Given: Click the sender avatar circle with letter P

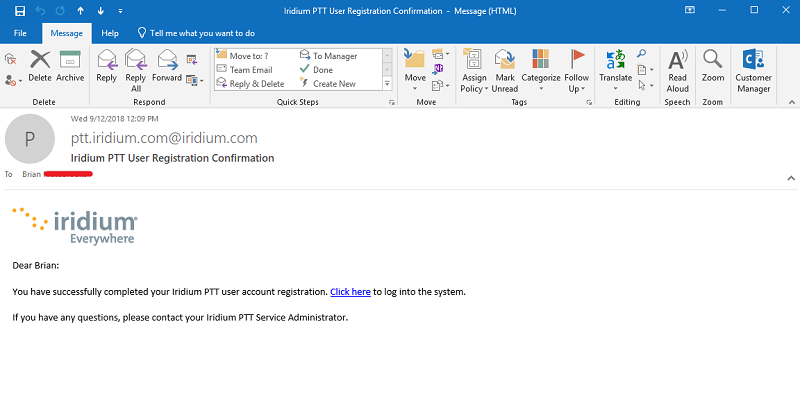Looking at the screenshot, I should coord(30,139).
